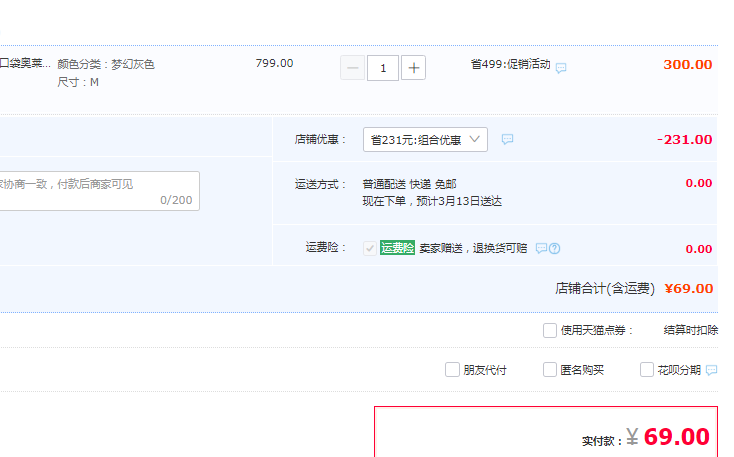Enable the 使用天猫点券 checkbox
The image size is (734, 457).
(x=550, y=330)
